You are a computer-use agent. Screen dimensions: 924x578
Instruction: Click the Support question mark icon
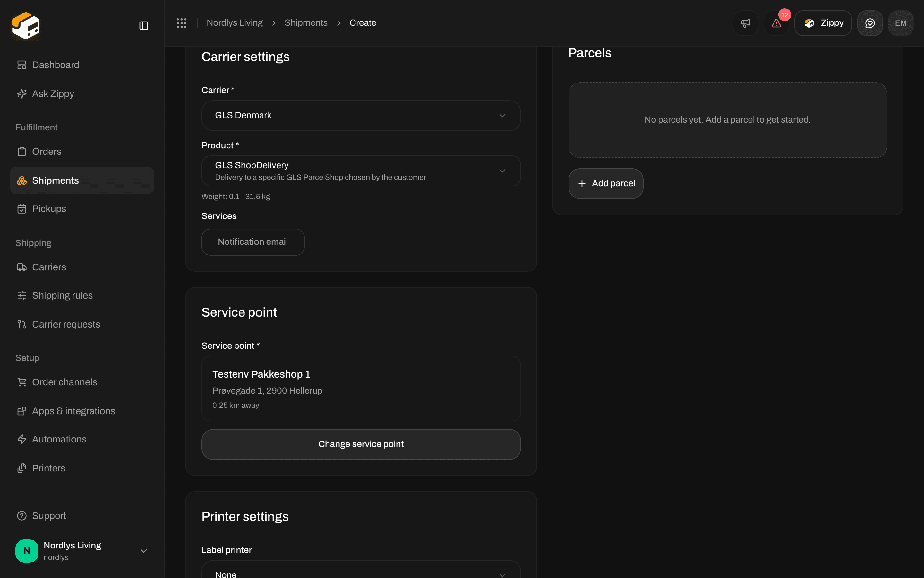tap(22, 516)
